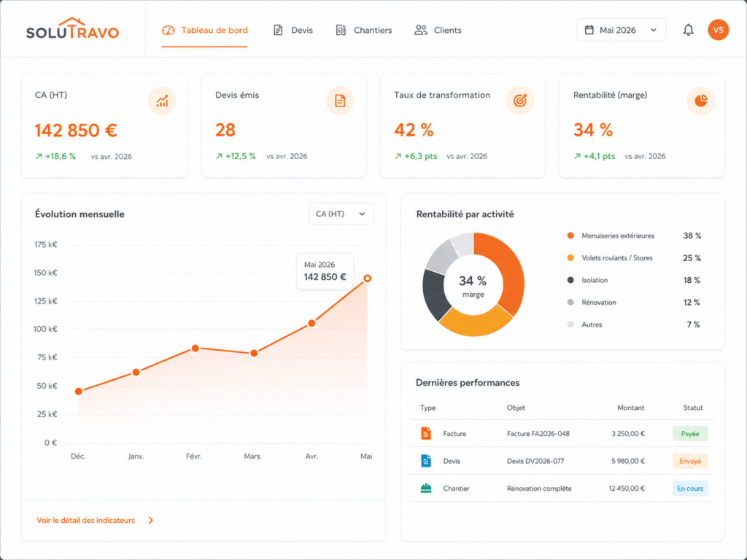
Task: Click the 142 850 € revenue value in CA (HT) card
Action: (76, 130)
